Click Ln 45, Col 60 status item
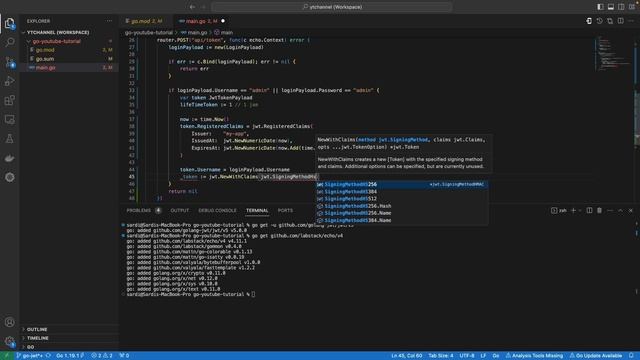Viewport: 640px width, 360px height. tap(407, 356)
